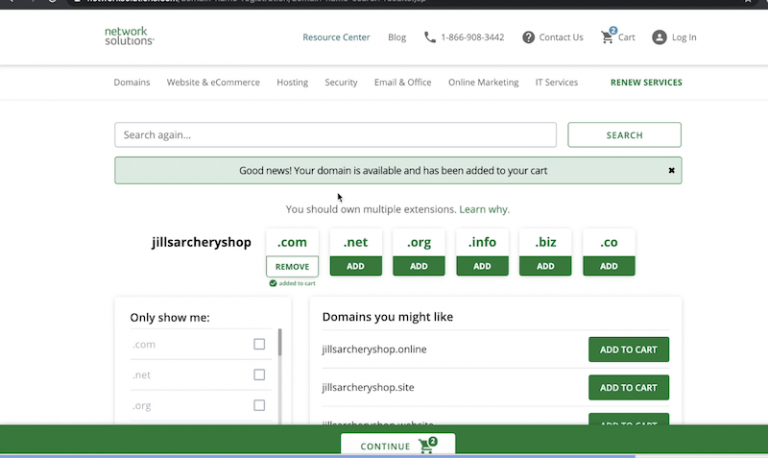Click the Learn why link
The height and width of the screenshot is (458, 768).
coord(484,209)
